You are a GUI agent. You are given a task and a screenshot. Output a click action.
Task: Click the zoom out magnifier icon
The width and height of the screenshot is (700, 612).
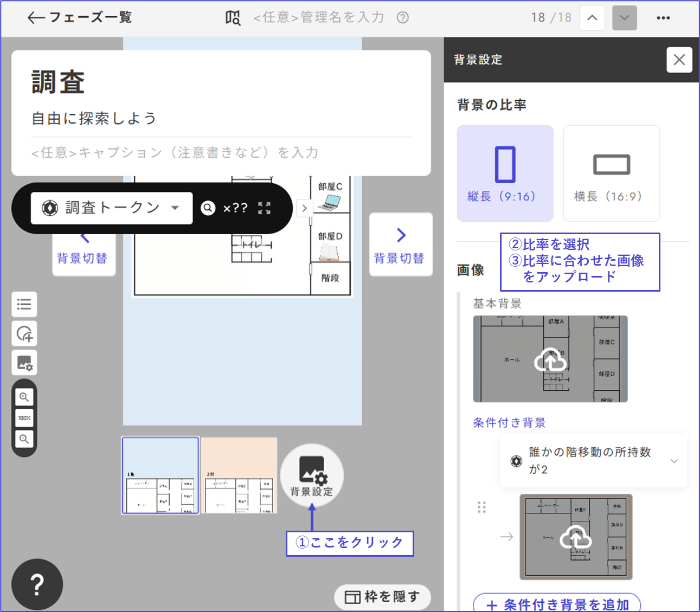coord(24,439)
